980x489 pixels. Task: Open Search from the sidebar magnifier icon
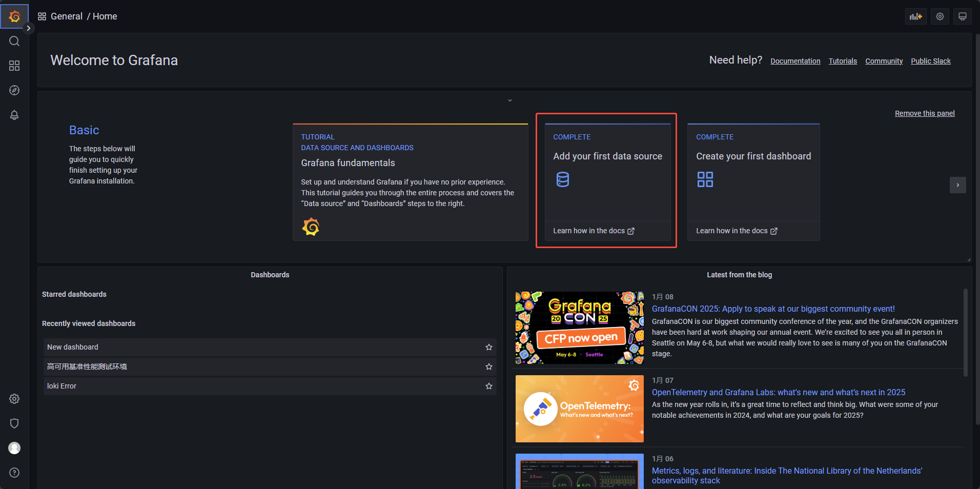pyautogui.click(x=14, y=41)
